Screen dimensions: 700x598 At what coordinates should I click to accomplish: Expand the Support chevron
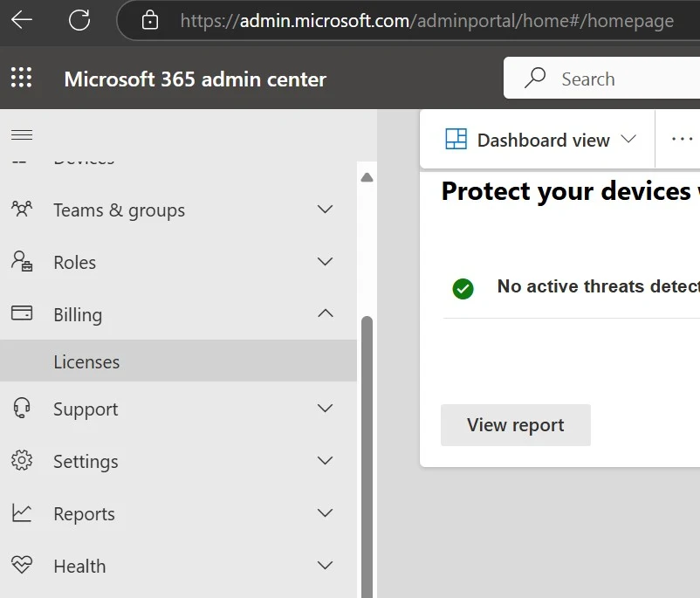[325, 408]
